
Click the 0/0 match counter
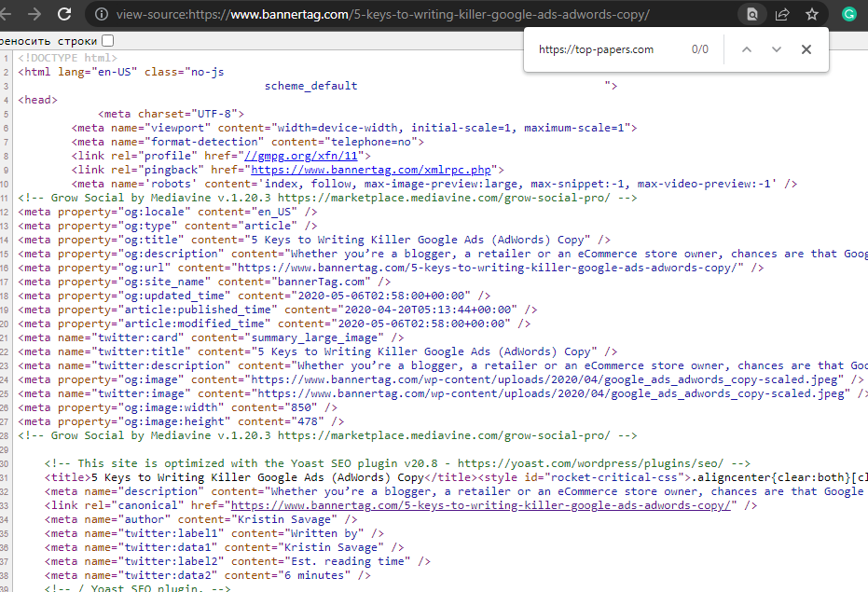[x=699, y=49]
